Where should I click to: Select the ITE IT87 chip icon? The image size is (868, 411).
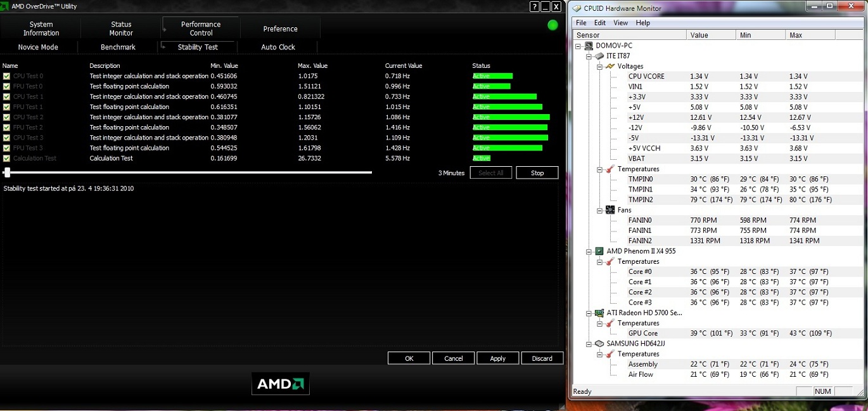(x=599, y=56)
